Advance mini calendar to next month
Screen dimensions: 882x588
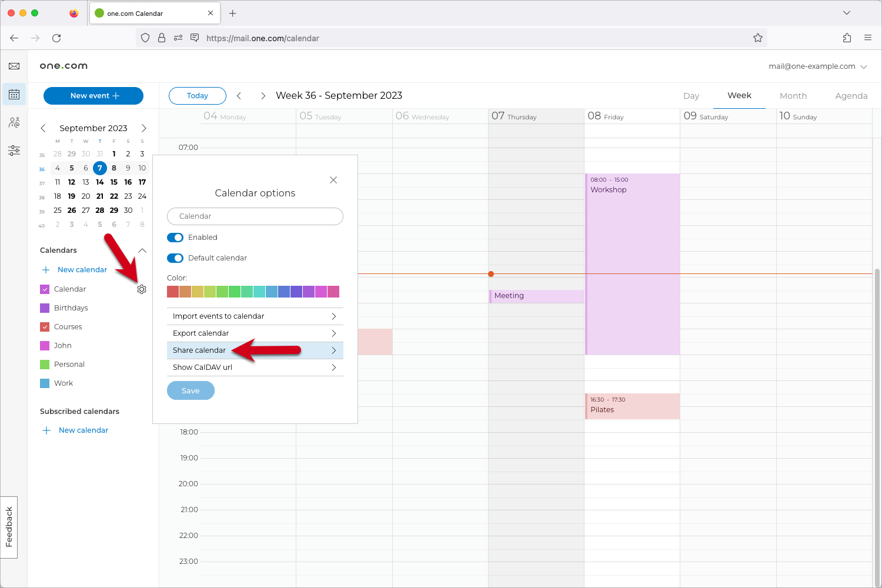(x=143, y=128)
